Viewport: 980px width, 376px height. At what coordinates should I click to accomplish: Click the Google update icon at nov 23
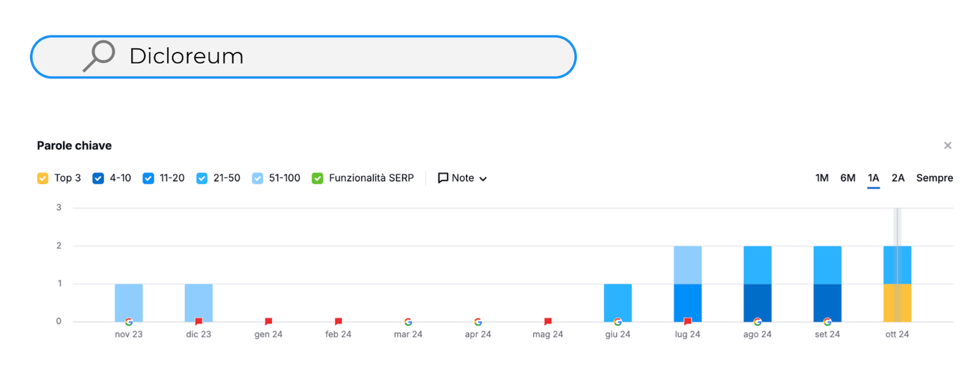129,322
